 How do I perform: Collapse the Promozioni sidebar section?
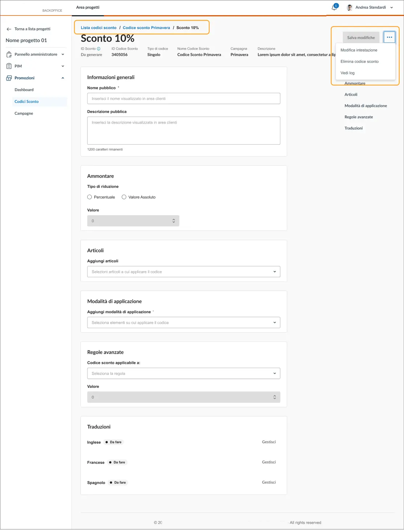coord(63,78)
